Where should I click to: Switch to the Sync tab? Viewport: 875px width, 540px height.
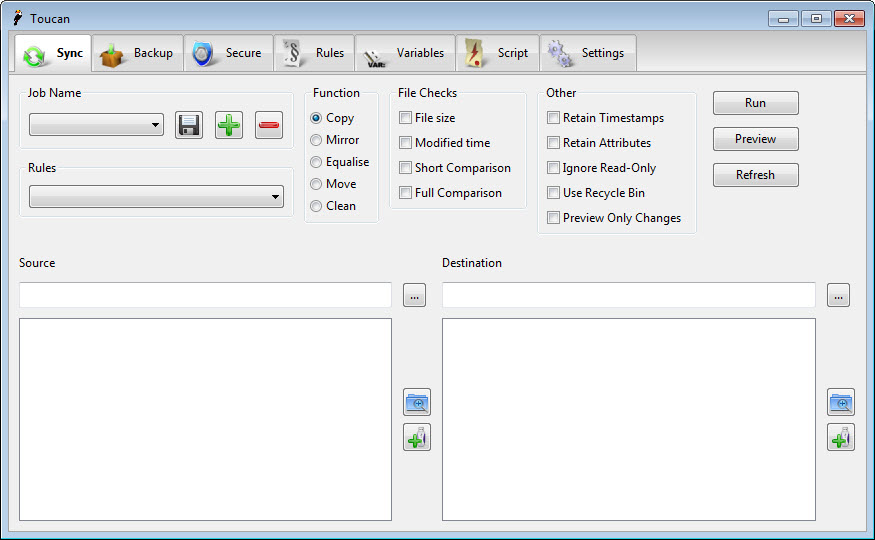(x=53, y=54)
